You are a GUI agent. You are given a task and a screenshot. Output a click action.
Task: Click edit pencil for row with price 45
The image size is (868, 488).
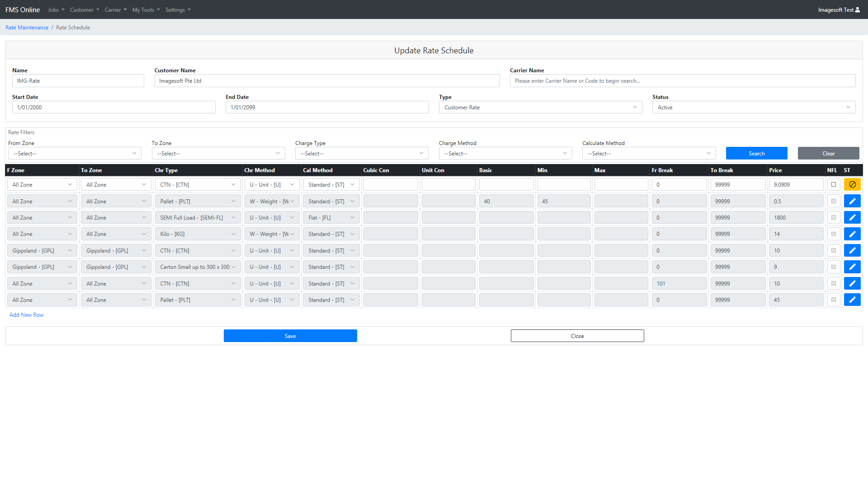pos(852,300)
